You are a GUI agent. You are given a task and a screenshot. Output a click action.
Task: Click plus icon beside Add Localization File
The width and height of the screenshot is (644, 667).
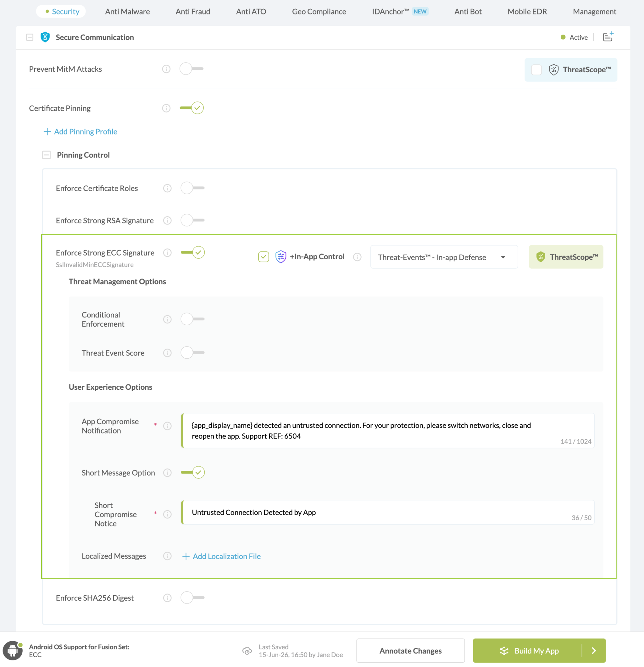186,556
